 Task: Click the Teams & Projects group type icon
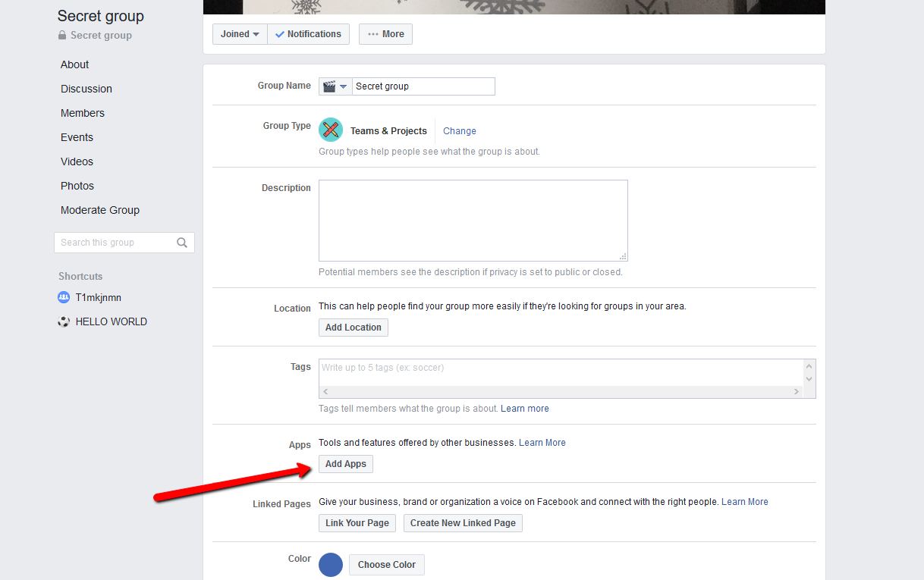pyautogui.click(x=331, y=130)
